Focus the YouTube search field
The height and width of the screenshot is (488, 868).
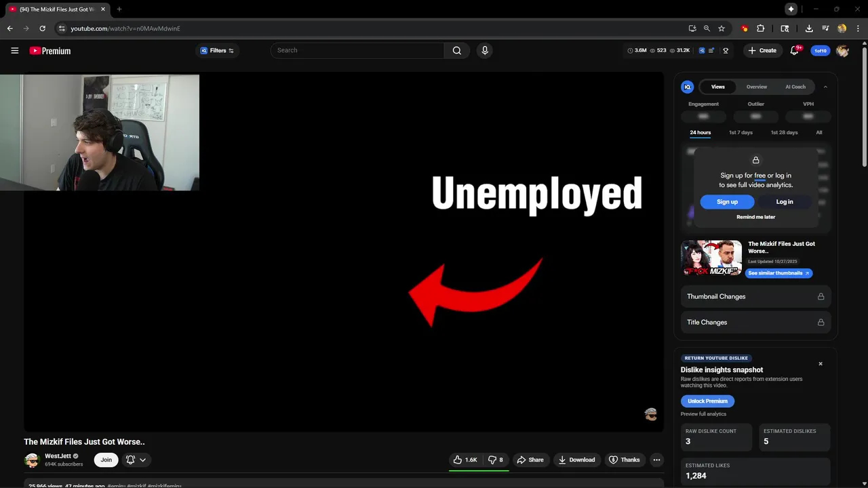pos(357,50)
